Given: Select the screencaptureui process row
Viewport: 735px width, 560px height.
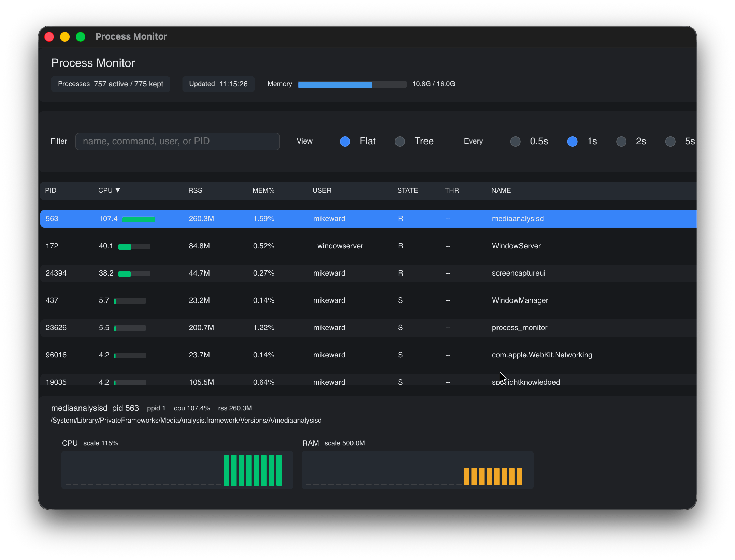Looking at the screenshot, I should pyautogui.click(x=368, y=273).
